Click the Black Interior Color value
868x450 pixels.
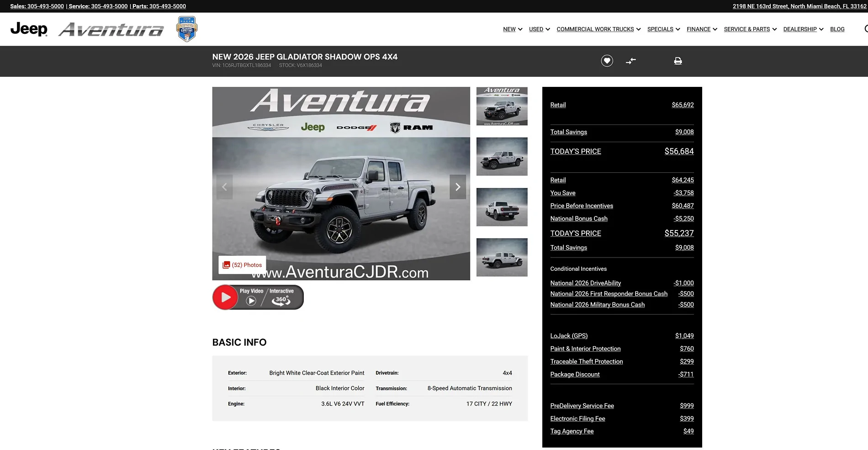[340, 388]
